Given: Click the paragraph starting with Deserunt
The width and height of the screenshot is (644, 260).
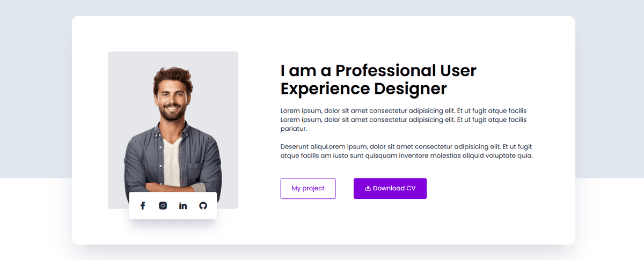Looking at the screenshot, I should pyautogui.click(x=406, y=151).
